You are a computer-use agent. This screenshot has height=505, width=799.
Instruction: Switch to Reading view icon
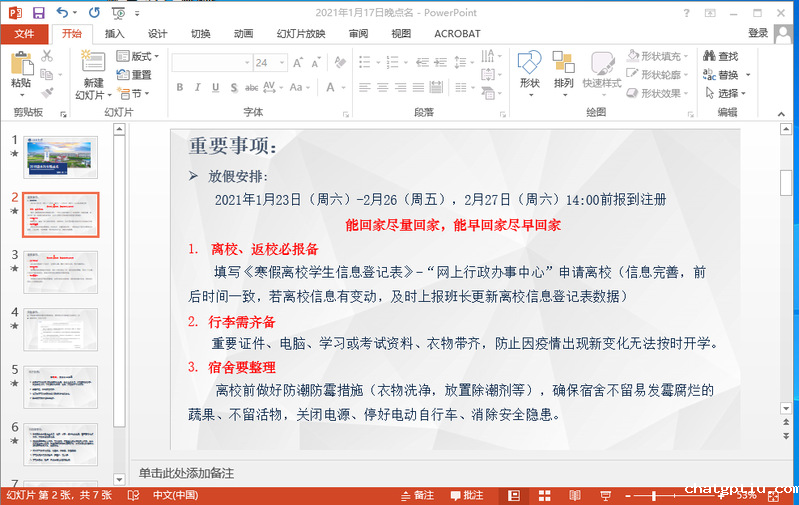click(575, 495)
